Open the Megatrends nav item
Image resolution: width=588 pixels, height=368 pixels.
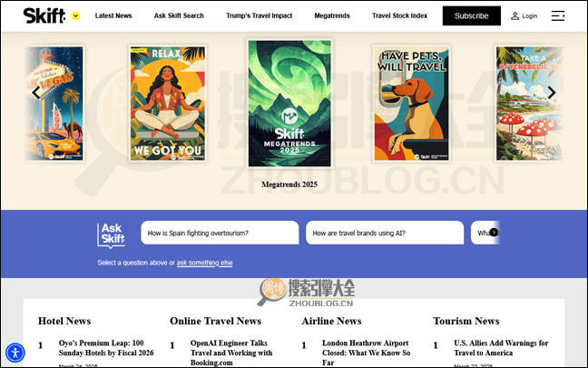[x=332, y=15]
